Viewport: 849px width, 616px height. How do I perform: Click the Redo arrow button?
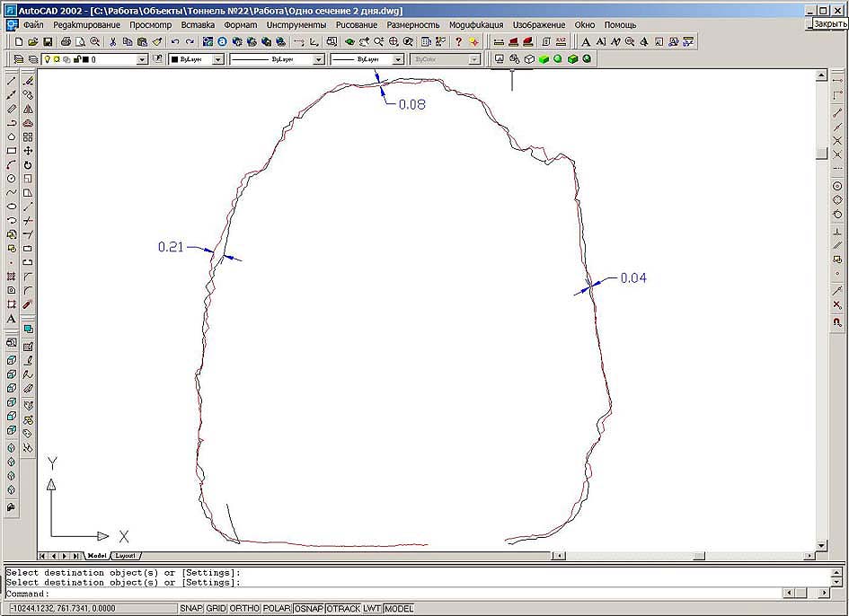point(190,41)
